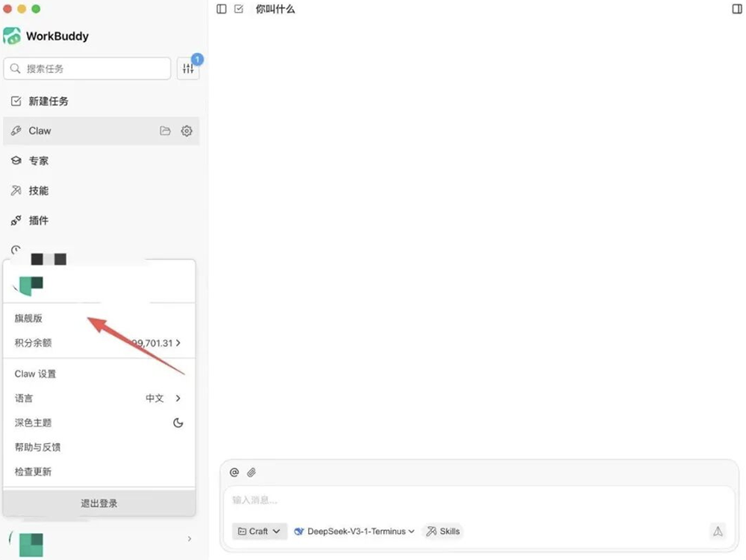The image size is (746, 560).
Task: Click the task checkbox icon beside title
Action: (x=239, y=9)
